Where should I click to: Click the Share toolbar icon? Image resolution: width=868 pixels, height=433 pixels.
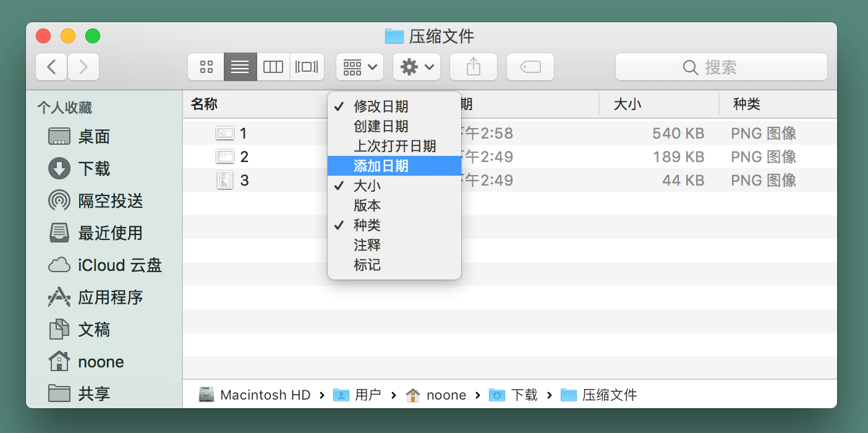point(473,67)
